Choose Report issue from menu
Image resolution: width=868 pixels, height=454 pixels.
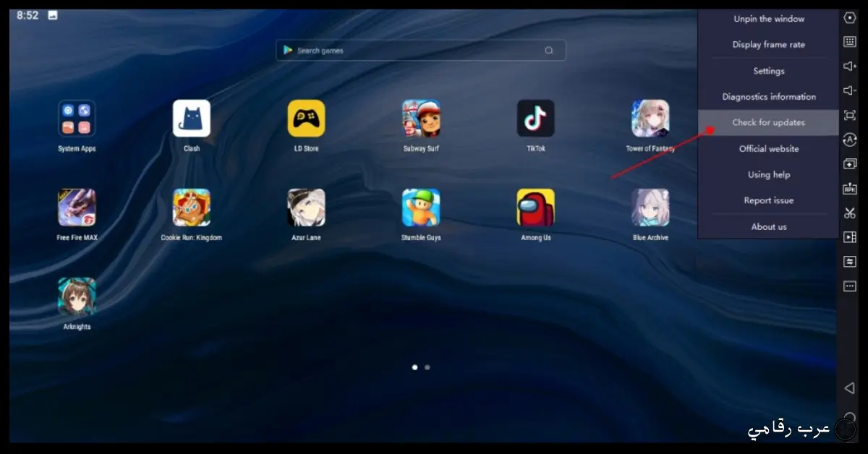(x=768, y=201)
